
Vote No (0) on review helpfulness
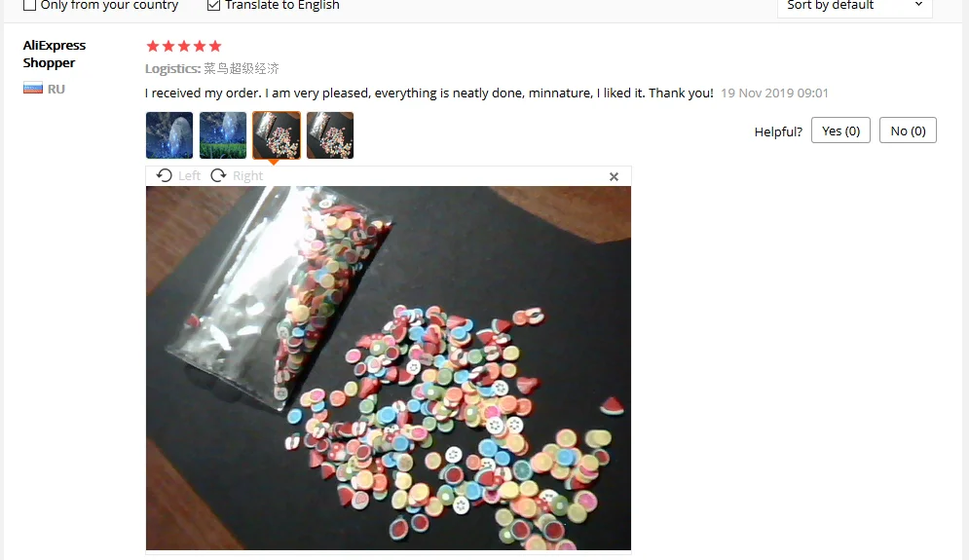908,131
